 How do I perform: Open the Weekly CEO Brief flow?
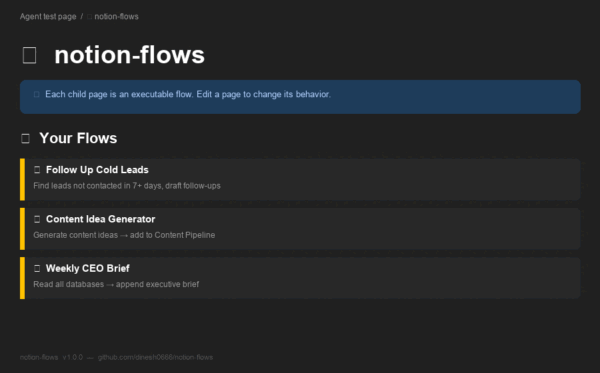pos(88,269)
